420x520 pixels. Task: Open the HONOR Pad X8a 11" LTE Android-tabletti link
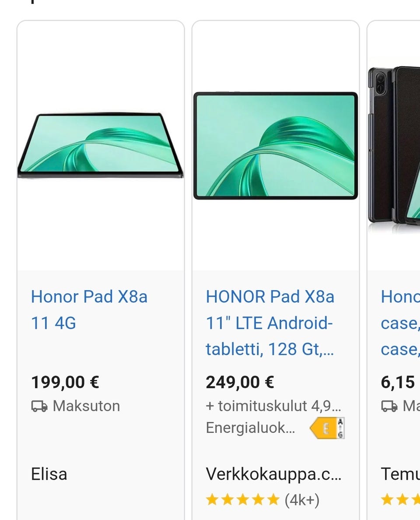[x=270, y=323]
